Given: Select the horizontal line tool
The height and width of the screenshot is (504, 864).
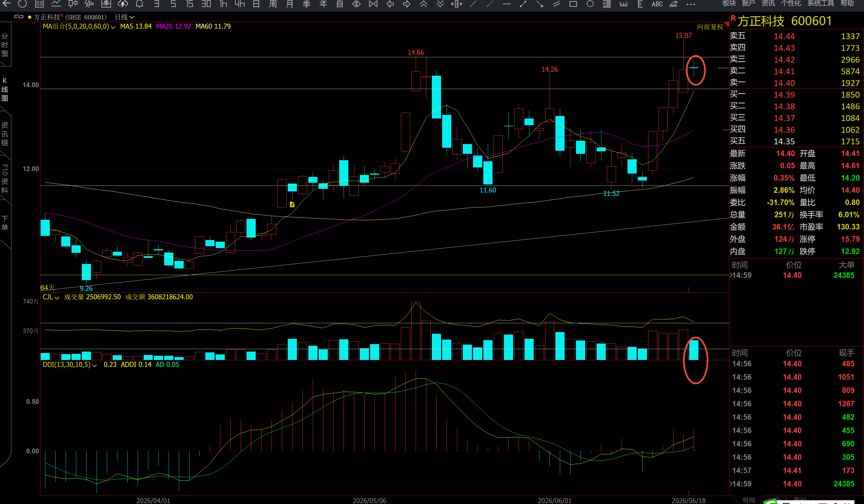Looking at the screenshot, I should [506, 4].
